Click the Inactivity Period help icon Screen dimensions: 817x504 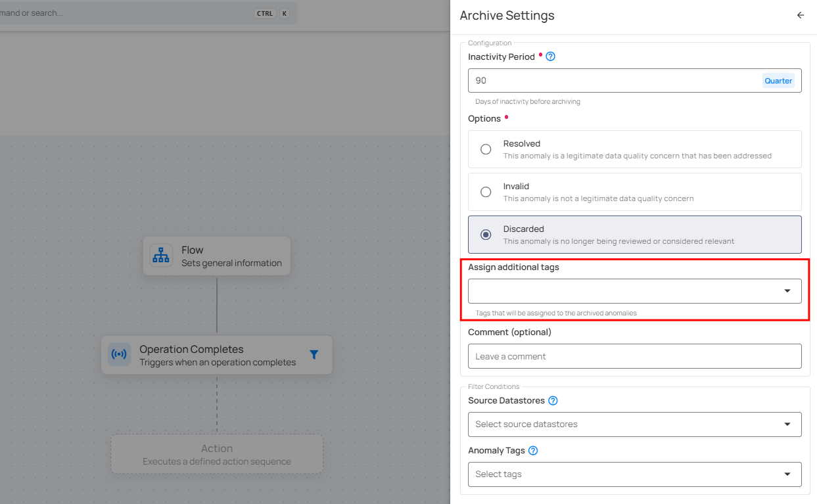coord(550,57)
